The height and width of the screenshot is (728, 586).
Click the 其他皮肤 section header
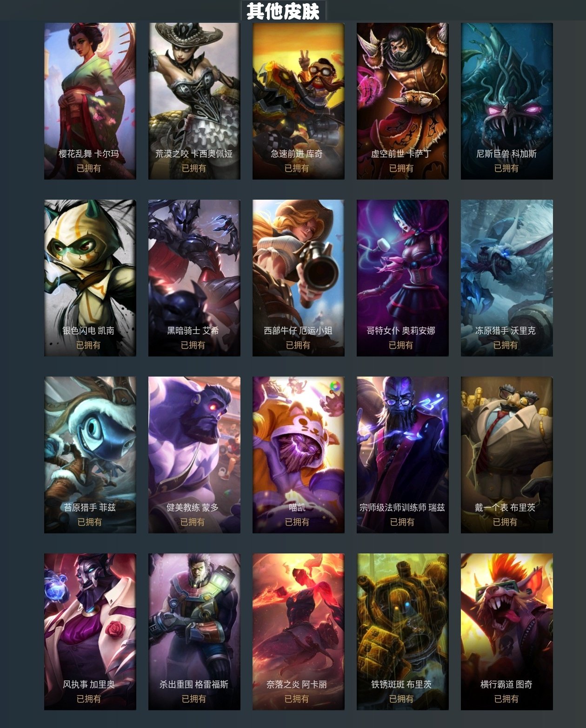coord(283,11)
